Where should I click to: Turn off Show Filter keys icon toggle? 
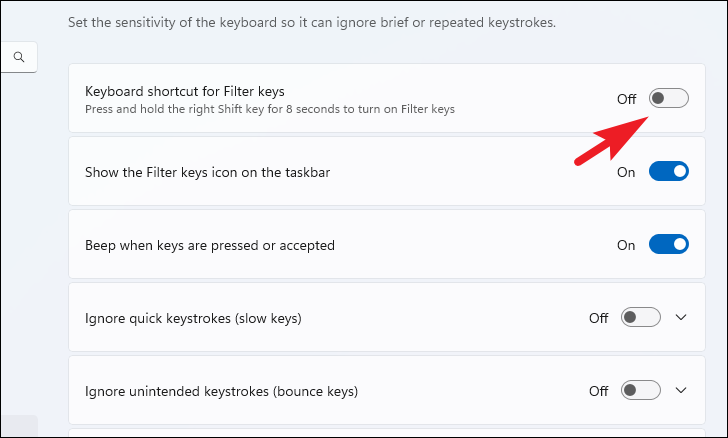pyautogui.click(x=668, y=172)
